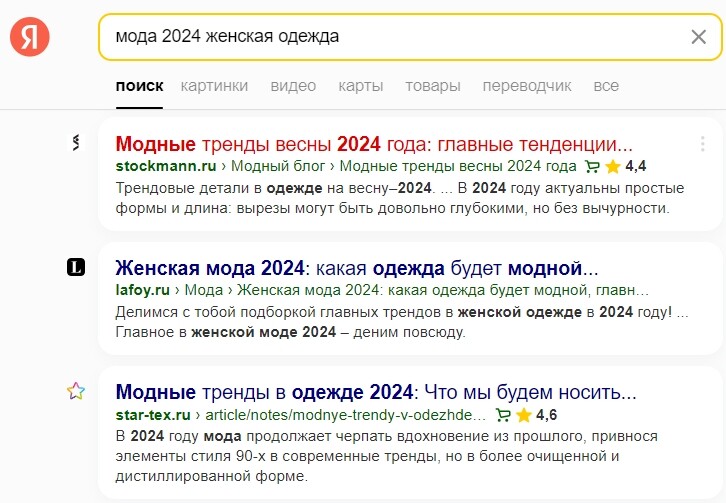Click the shopping cart icon on the star-tex result

point(503,415)
